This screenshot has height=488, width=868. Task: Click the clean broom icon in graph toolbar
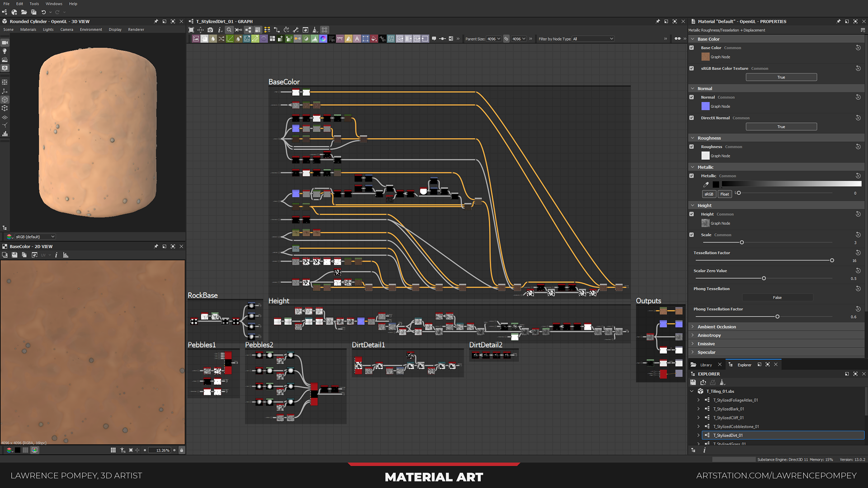[315, 30]
